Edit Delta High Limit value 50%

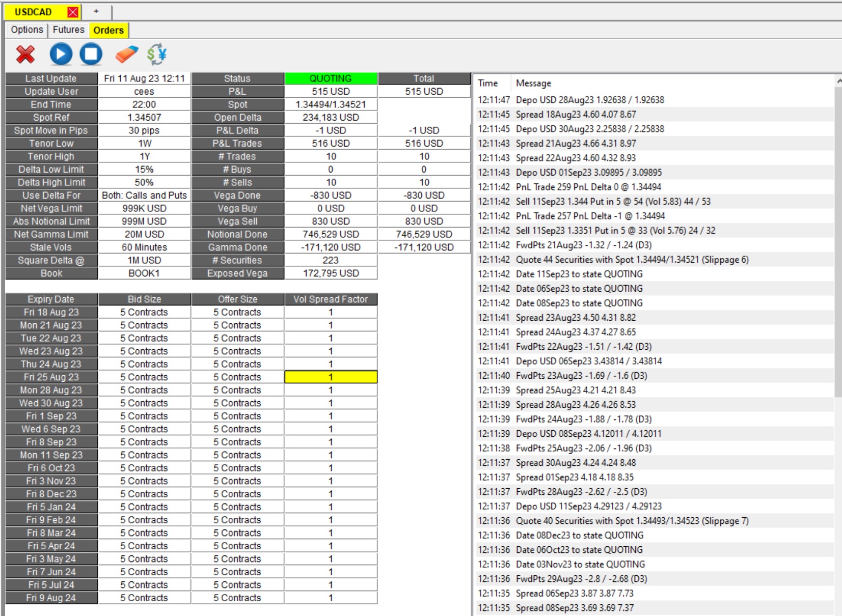click(x=144, y=182)
